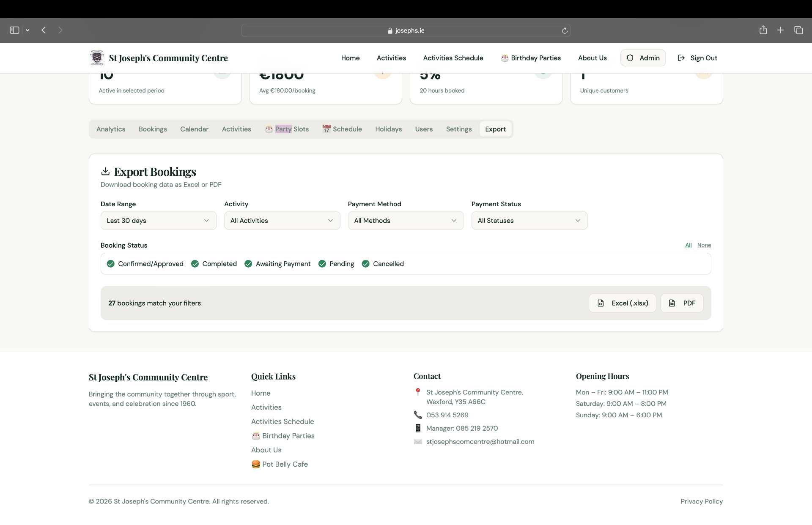Open Activities Schedule in top navigation
Screen dimensions: 812x525
[453, 58]
